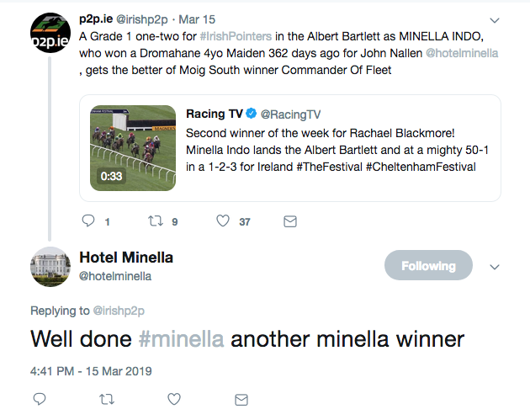
Task: Expand options chevron next to Following
Action: pos(495,267)
